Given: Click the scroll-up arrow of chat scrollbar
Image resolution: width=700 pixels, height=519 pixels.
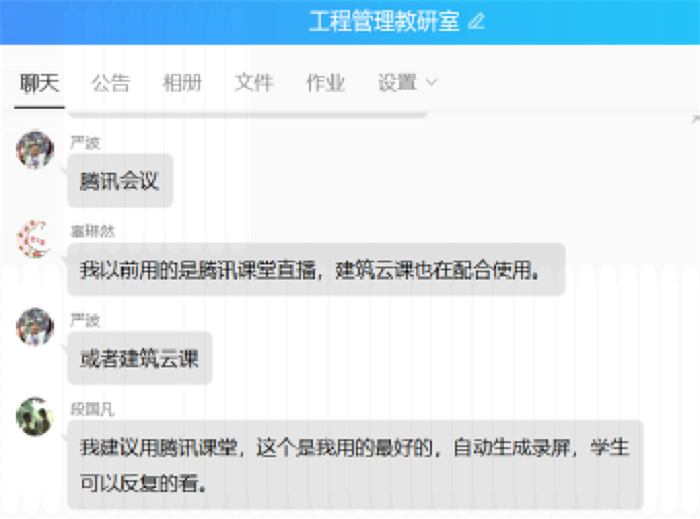Looking at the screenshot, I should [x=696, y=119].
